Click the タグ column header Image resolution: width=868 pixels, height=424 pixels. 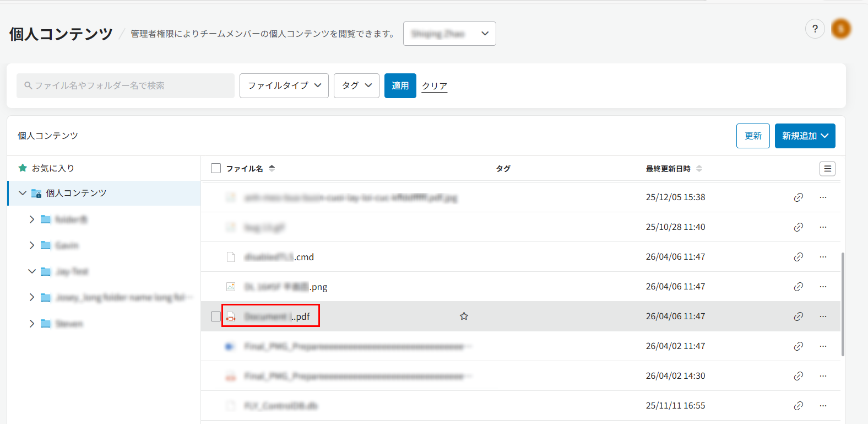click(x=503, y=169)
